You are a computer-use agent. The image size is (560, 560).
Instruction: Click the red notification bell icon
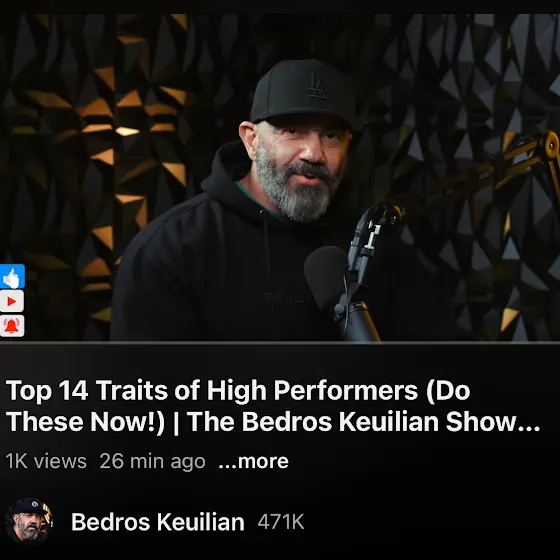click(x=12, y=325)
